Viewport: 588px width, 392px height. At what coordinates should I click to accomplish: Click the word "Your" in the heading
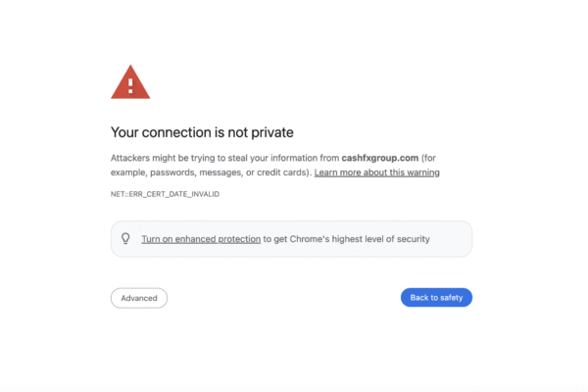tap(124, 132)
